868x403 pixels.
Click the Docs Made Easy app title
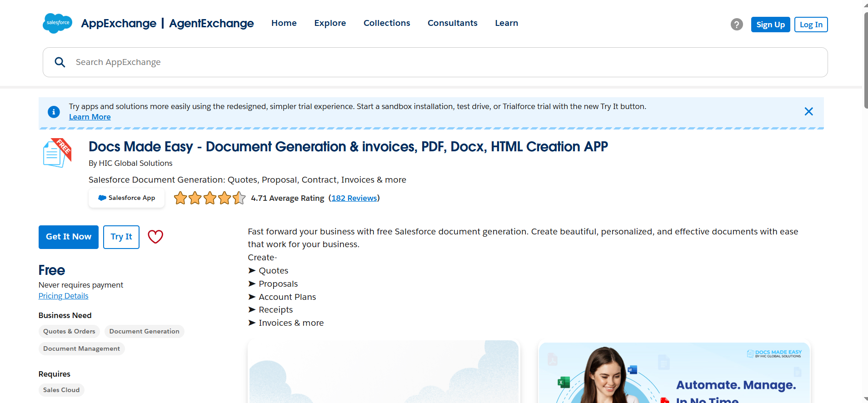tap(348, 147)
